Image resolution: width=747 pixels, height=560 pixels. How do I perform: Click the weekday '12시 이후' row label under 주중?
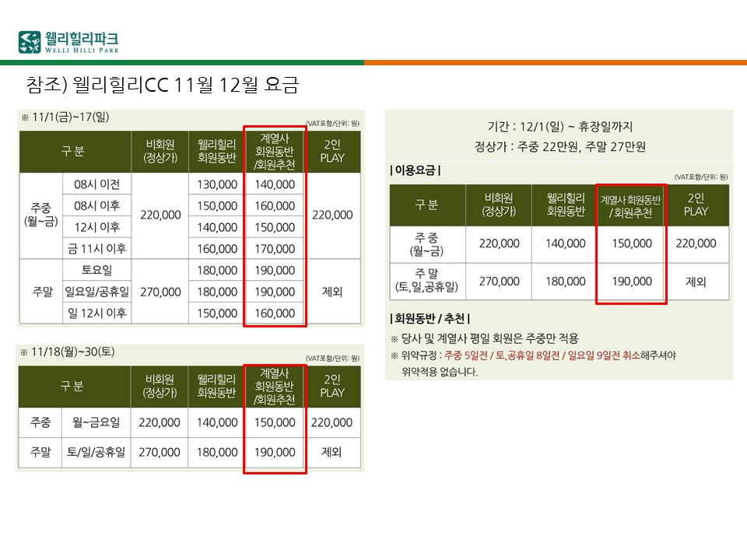pos(96,227)
